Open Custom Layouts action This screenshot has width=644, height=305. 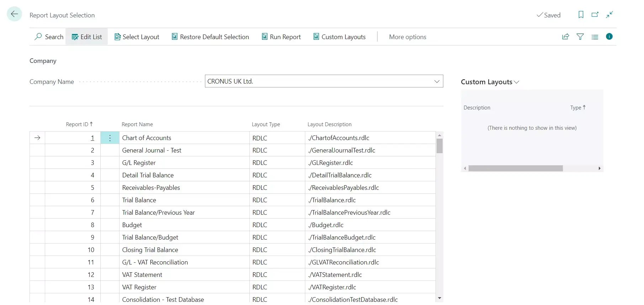339,37
